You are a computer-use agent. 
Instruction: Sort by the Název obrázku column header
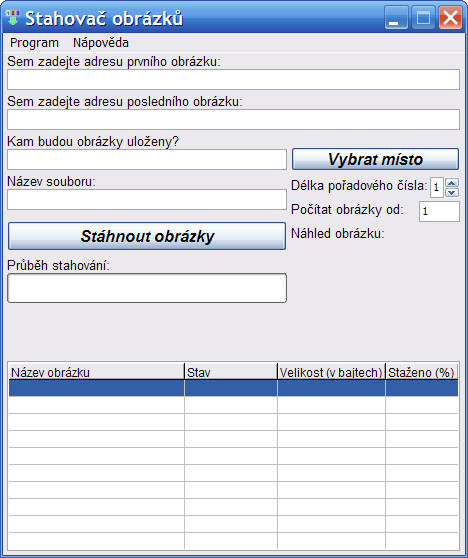(x=96, y=372)
